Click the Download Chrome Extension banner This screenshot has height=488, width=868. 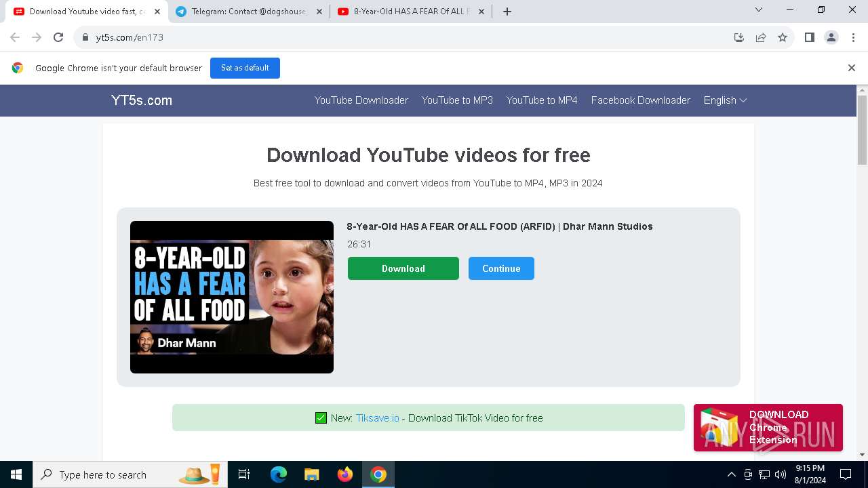pyautogui.click(x=768, y=428)
